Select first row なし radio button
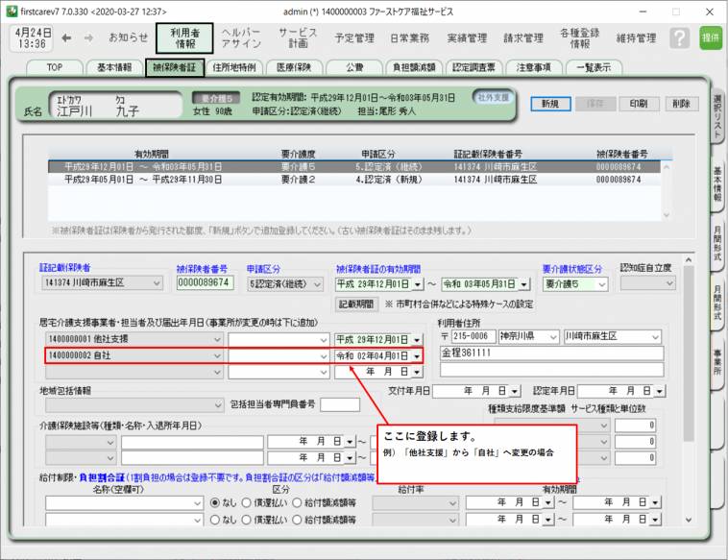 (x=215, y=502)
